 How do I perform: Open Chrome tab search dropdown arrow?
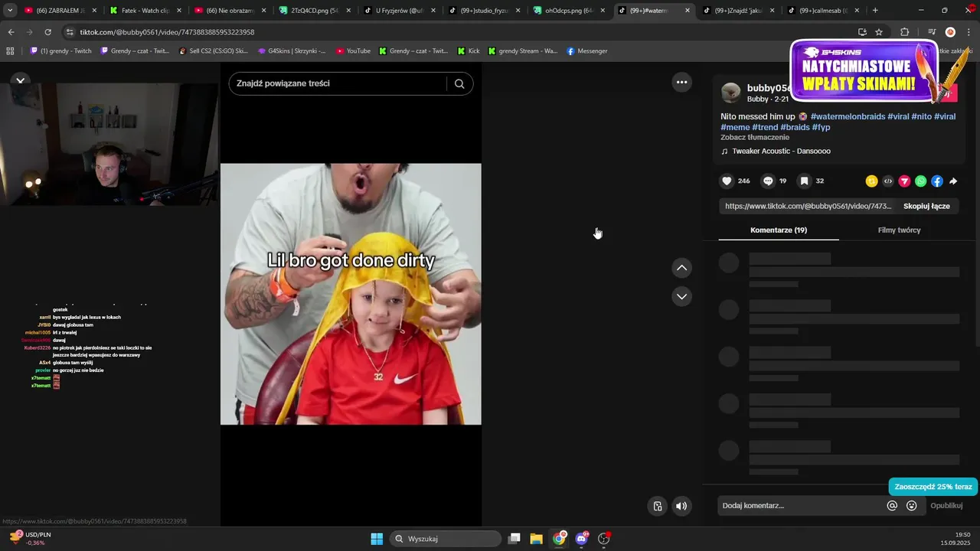[x=10, y=11]
